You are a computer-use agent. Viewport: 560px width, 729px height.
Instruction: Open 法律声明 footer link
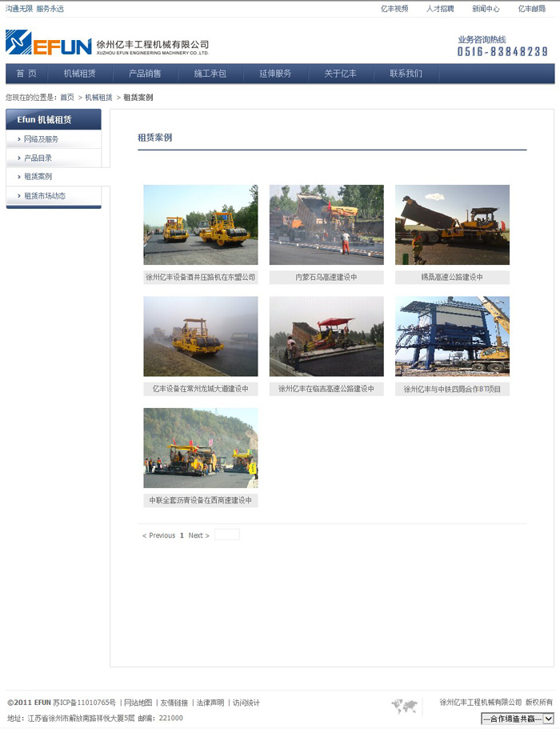point(210,703)
